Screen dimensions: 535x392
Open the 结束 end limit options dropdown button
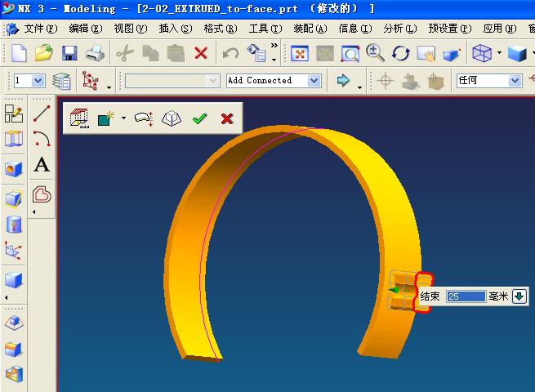click(x=519, y=296)
